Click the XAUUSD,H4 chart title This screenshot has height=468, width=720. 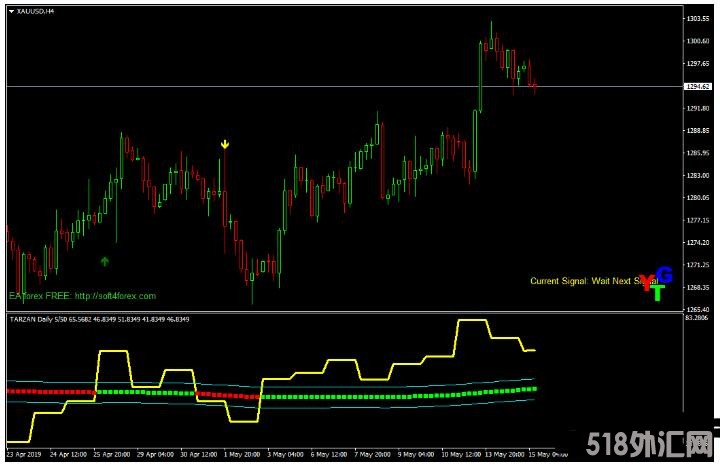point(35,10)
